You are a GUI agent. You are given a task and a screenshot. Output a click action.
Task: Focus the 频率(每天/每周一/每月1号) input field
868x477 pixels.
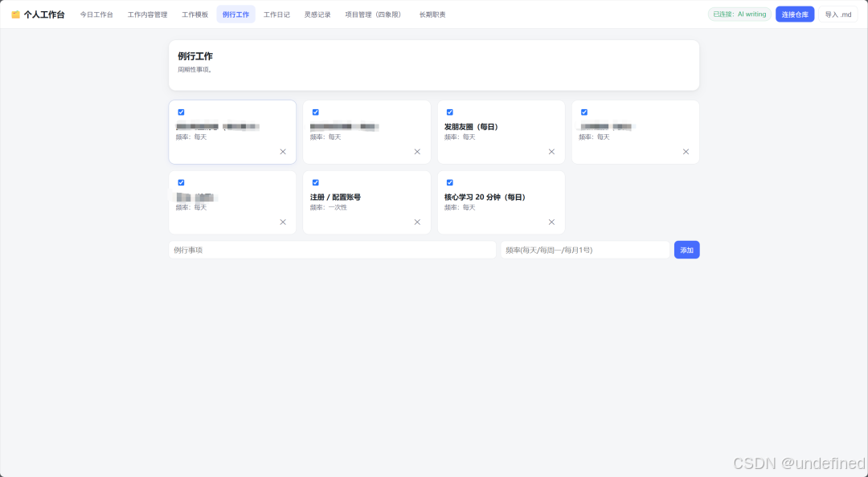585,250
